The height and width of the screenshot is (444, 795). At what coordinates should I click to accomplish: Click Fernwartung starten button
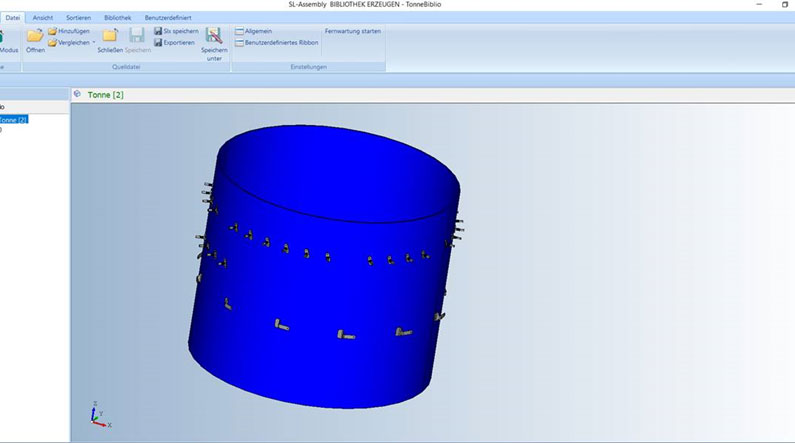tap(352, 31)
